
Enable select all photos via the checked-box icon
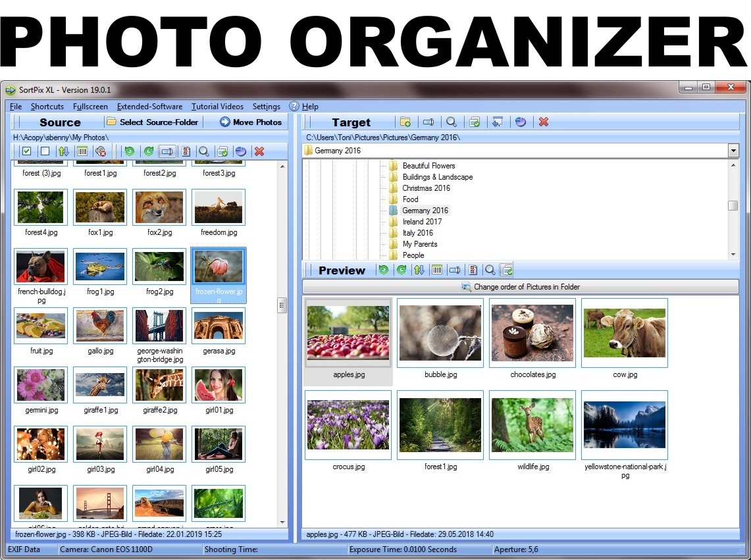[x=27, y=151]
